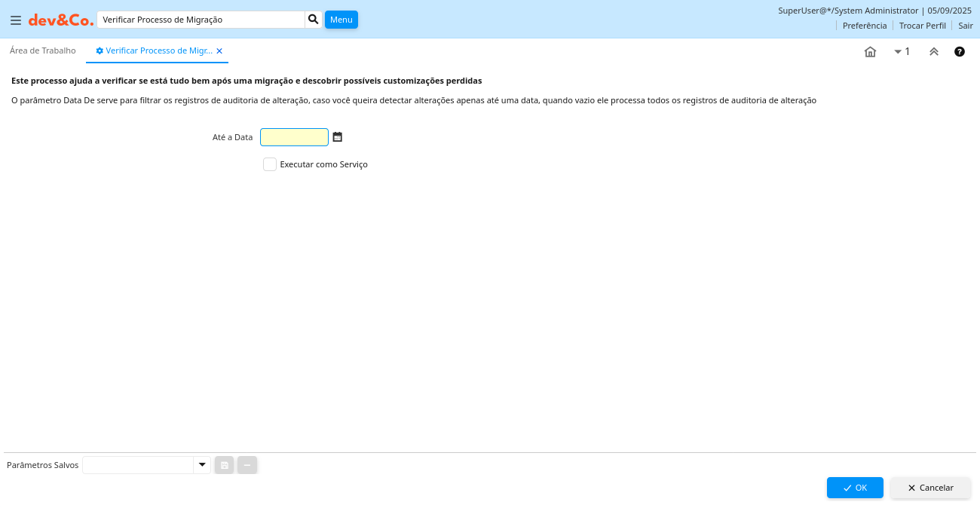Collapse header with double chevron icon
The image size is (980, 508).
(934, 52)
